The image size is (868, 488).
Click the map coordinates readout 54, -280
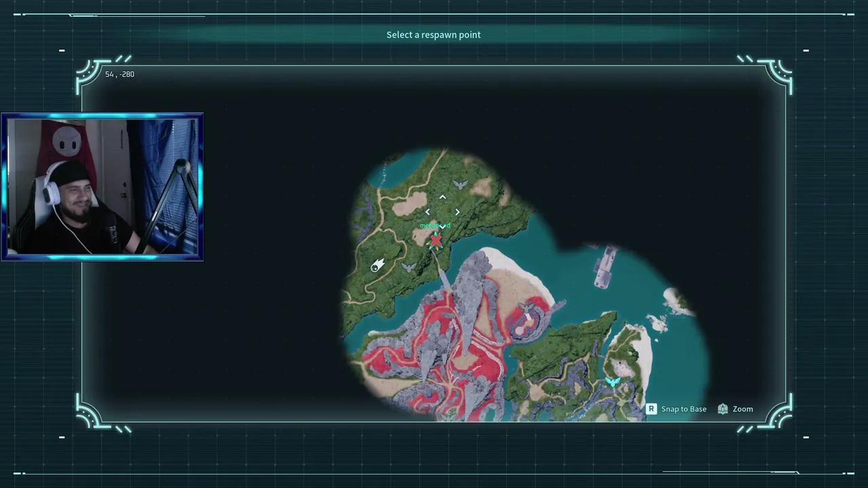pyautogui.click(x=119, y=74)
